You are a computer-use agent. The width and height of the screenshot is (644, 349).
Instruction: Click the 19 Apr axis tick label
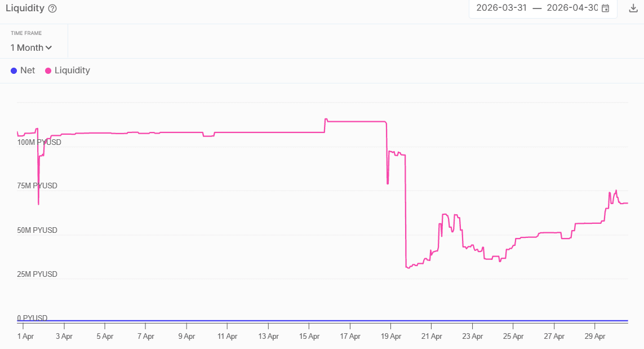point(391,336)
